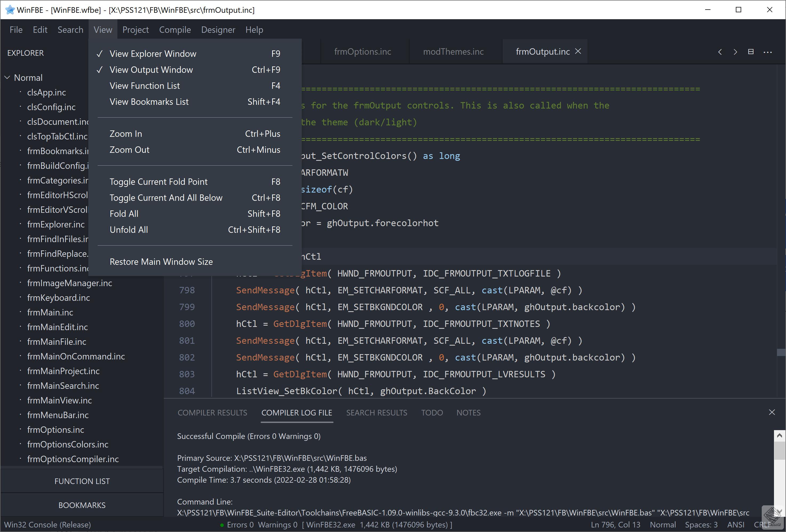
Task: Close the output panel with X
Action: tap(771, 412)
